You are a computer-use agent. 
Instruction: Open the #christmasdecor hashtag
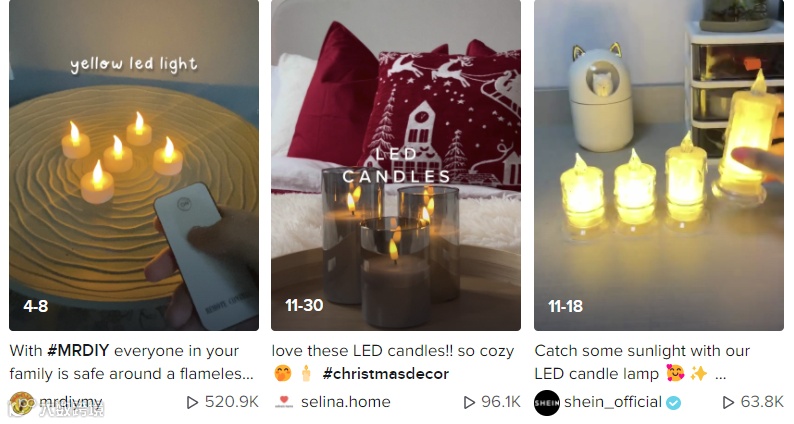coord(386,374)
